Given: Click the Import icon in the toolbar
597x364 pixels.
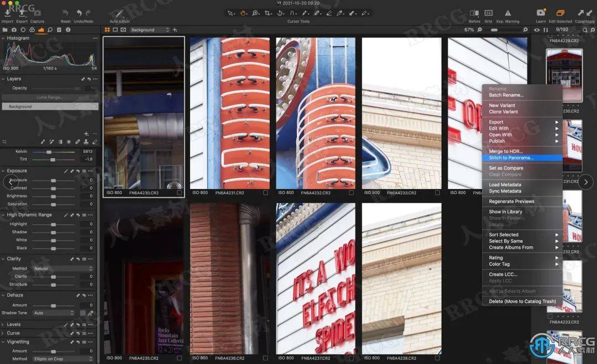Looking at the screenshot, I should coord(7,13).
